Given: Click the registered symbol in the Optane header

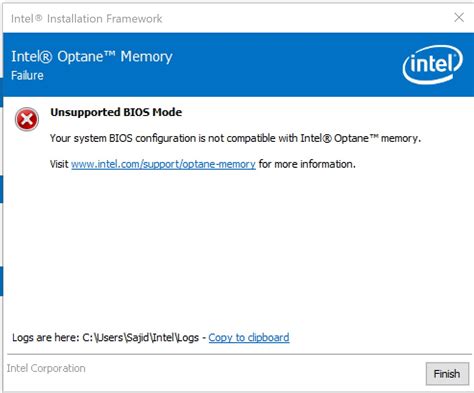Looking at the screenshot, I should (x=46, y=57).
